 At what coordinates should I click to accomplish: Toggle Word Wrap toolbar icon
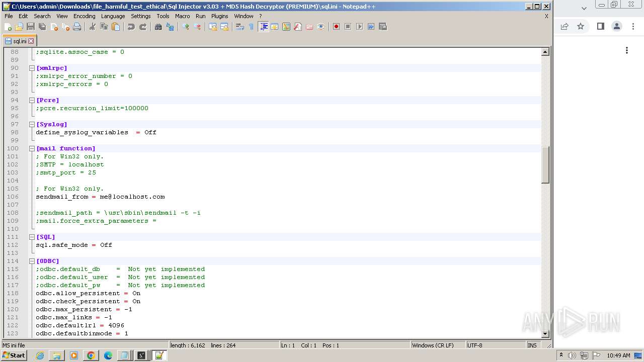coord(240,27)
